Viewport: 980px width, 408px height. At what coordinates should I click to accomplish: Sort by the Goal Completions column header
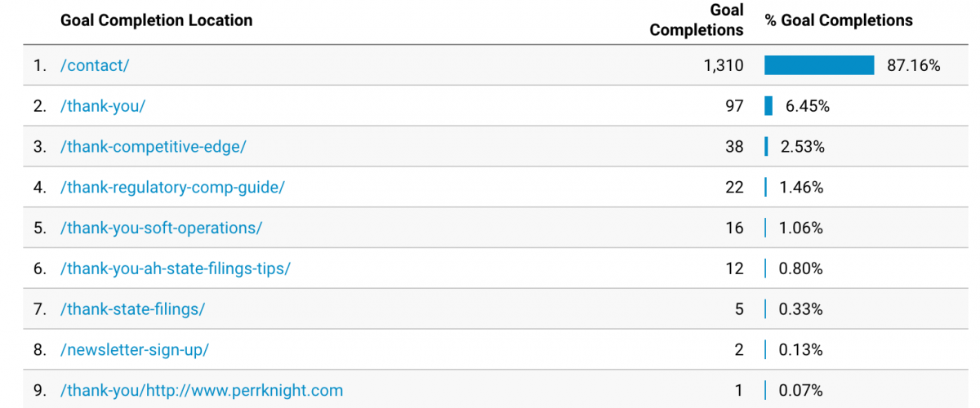(697, 20)
